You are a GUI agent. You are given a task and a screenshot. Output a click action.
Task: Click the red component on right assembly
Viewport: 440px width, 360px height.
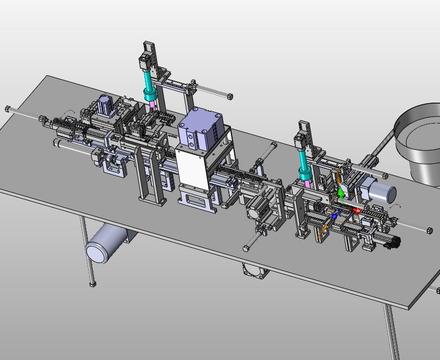click(x=357, y=211)
